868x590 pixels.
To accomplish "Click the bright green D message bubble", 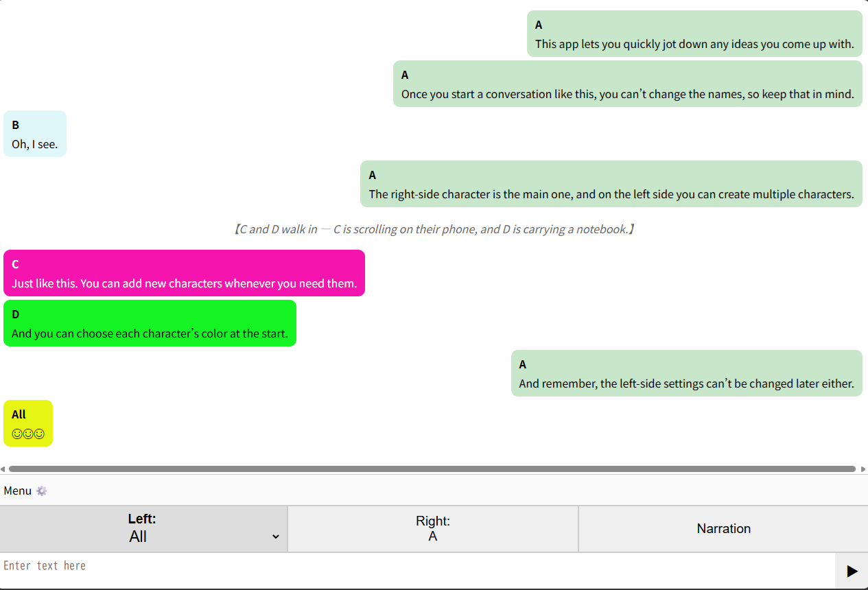I will pyautogui.click(x=150, y=323).
